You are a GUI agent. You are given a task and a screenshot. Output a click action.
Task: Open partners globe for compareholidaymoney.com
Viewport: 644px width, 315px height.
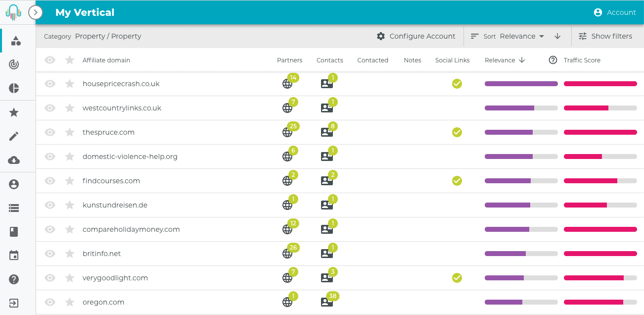(287, 229)
